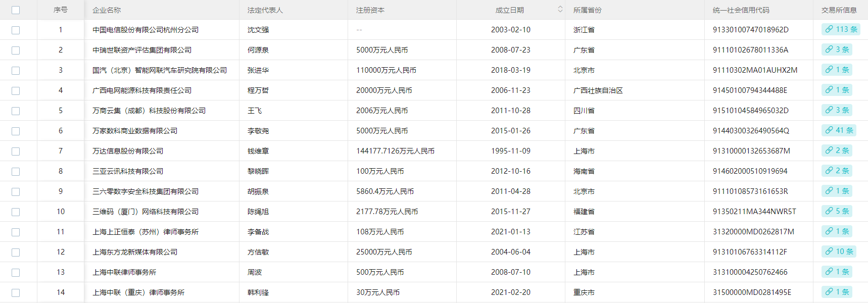Image resolution: width=868 pixels, height=303 pixels.
Task: Check the box for 三亚云讯科技有限公司
Action: 16,172
